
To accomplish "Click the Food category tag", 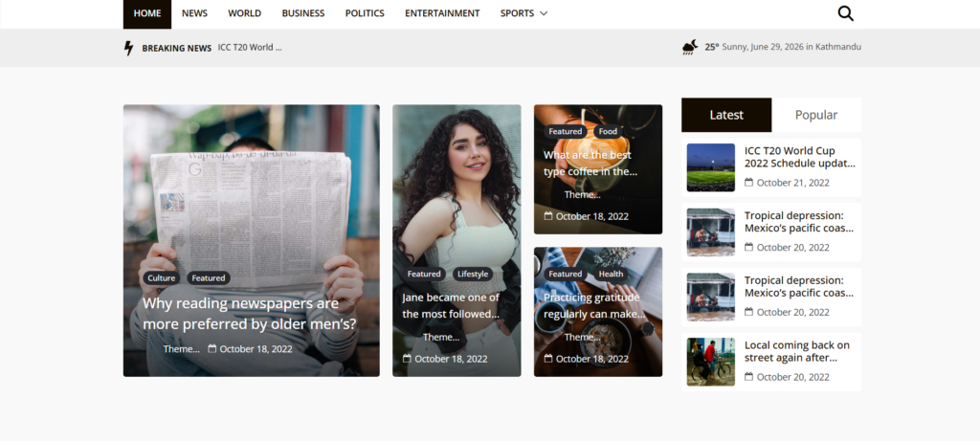I will 608,131.
